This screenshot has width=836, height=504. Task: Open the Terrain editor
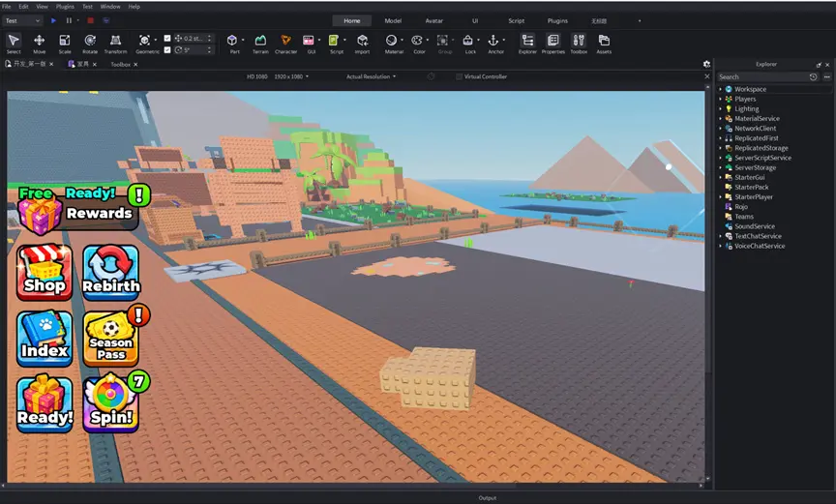point(260,44)
